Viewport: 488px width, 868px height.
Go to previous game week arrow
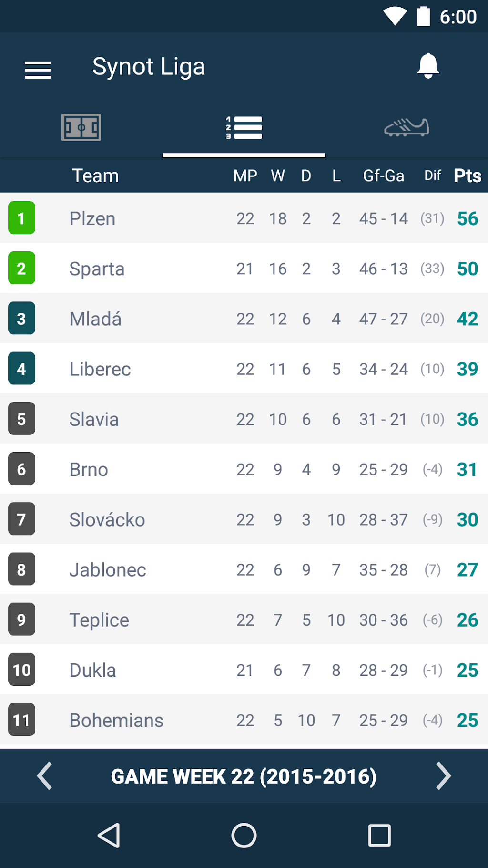tap(44, 776)
